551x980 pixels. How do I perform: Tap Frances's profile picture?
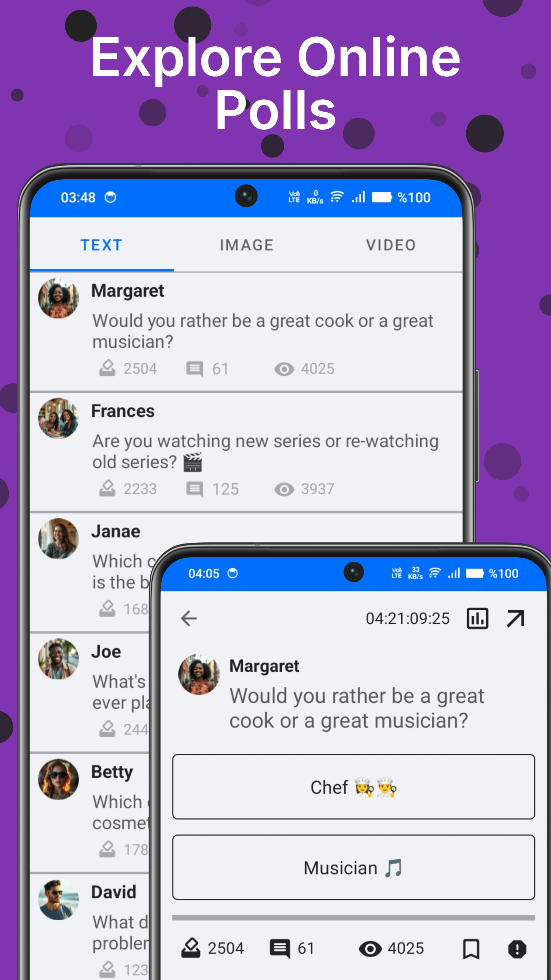(59, 418)
